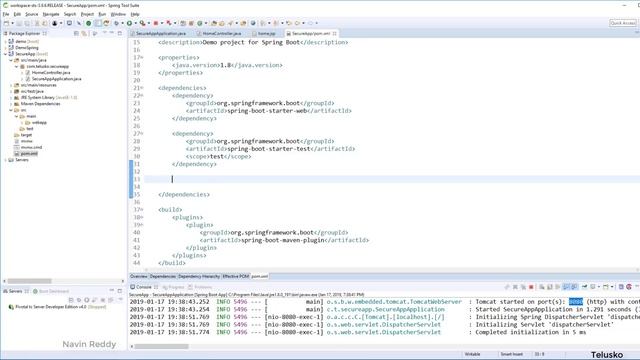Select the Dependencies tab of pom editor
640x360 pixels.
tap(162, 276)
